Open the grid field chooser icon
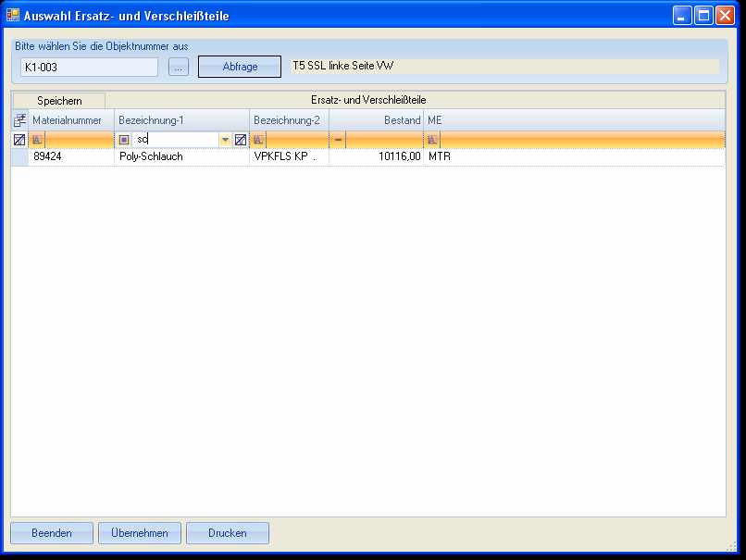This screenshot has height=560, width=746. pyautogui.click(x=20, y=120)
